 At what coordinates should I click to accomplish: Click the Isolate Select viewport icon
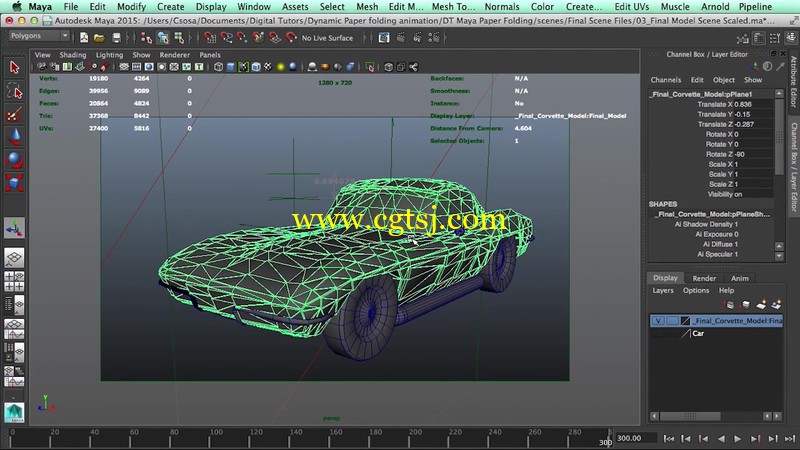(370, 67)
